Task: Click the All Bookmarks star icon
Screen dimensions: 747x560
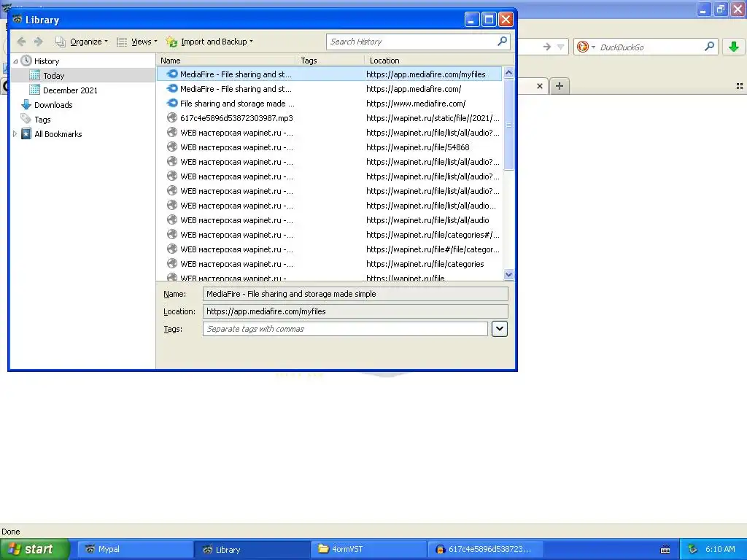Action: [26, 134]
